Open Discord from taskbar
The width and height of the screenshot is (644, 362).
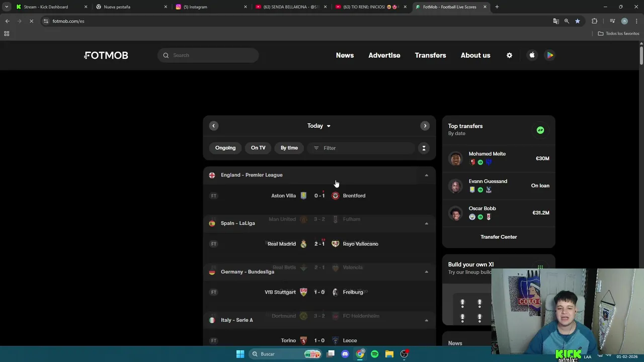[345, 354]
